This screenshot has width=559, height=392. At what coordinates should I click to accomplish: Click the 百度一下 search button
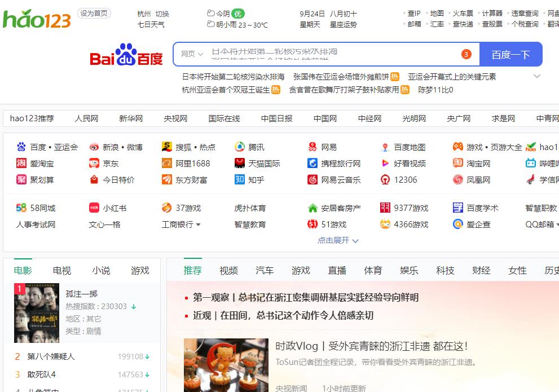[511, 54]
